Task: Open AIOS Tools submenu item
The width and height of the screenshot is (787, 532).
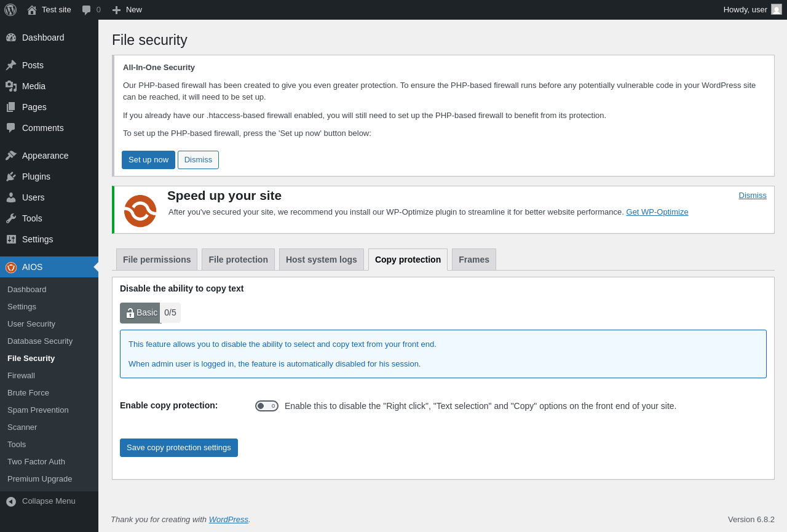Action: tap(49, 444)
